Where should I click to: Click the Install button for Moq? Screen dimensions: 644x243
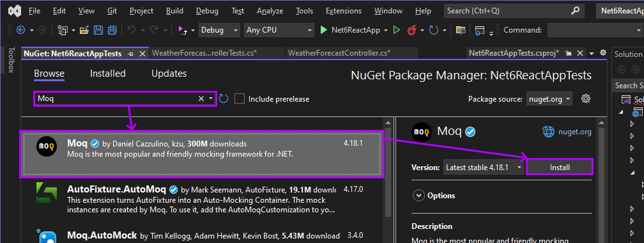(x=560, y=168)
